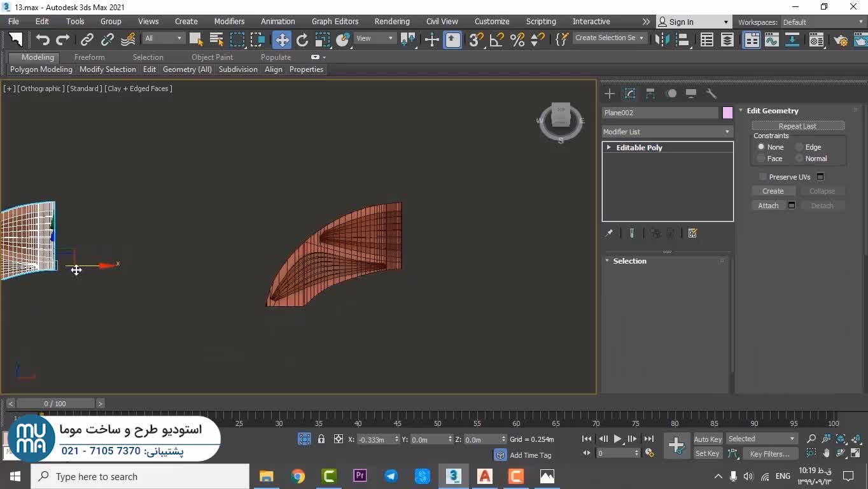Open the Utilities wrench panel icon
This screenshot has width=868, height=489.
coord(711,94)
